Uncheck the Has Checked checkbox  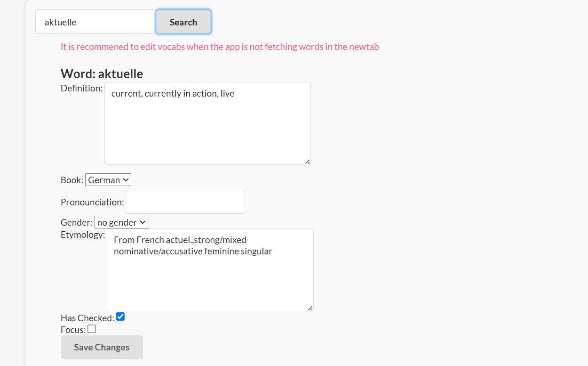pos(120,317)
